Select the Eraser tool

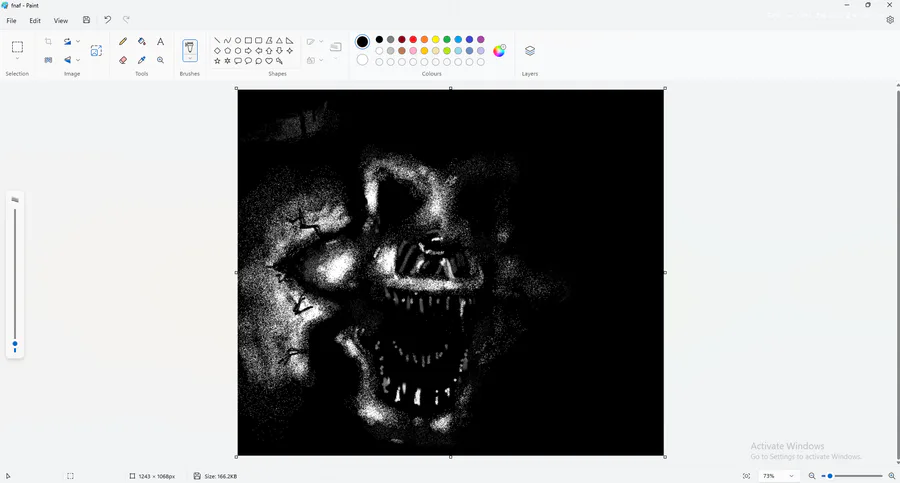(x=123, y=60)
